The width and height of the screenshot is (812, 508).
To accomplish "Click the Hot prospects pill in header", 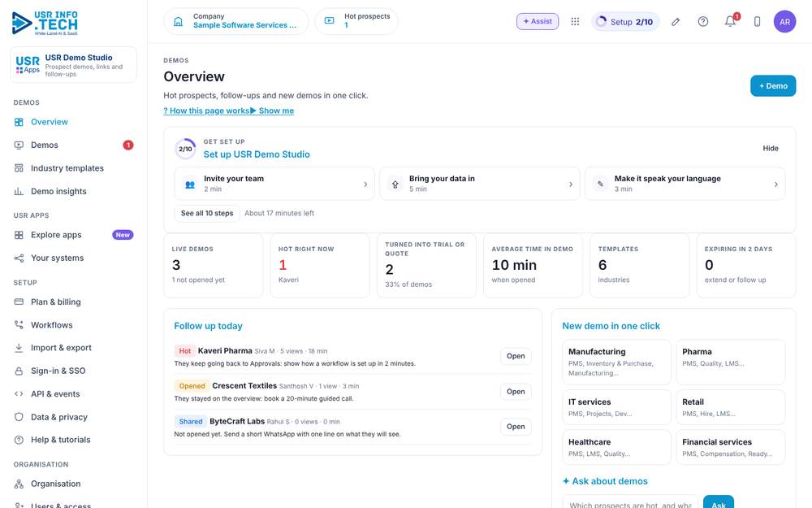I will pos(356,21).
